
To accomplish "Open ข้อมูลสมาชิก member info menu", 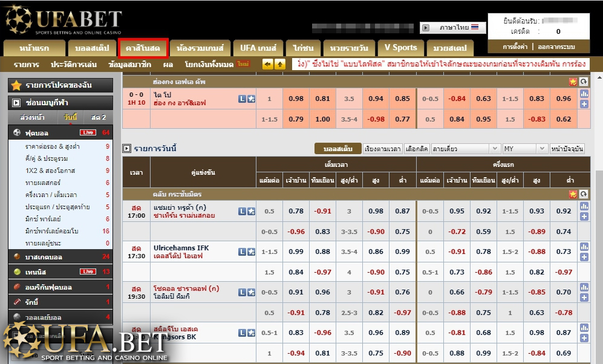I will pyautogui.click(x=129, y=65).
